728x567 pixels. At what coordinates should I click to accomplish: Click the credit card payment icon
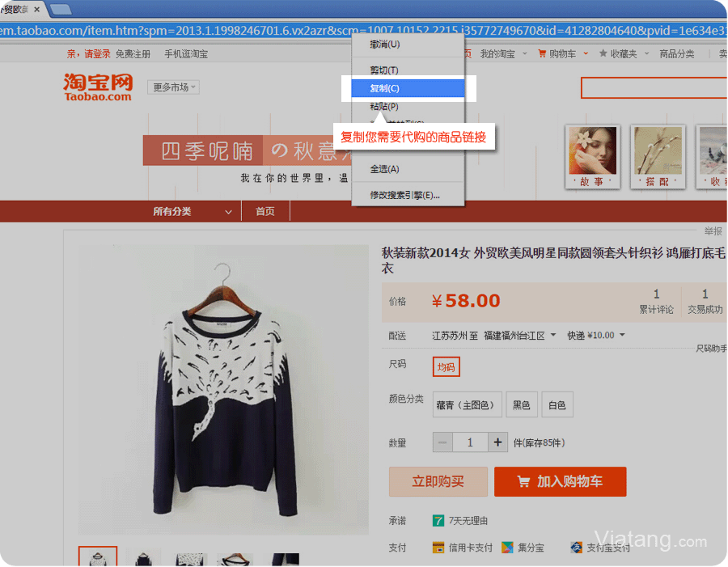[x=438, y=548]
